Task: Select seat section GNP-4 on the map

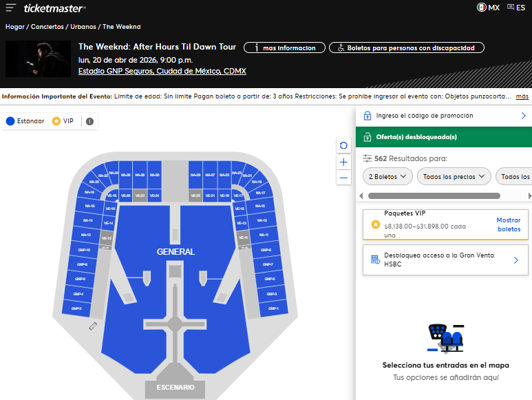Action: tap(78, 294)
